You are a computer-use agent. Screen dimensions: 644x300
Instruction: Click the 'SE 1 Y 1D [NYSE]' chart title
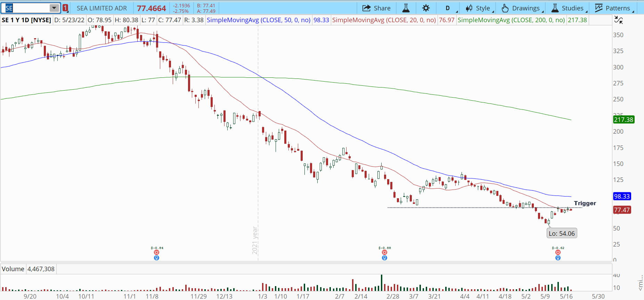pos(26,20)
